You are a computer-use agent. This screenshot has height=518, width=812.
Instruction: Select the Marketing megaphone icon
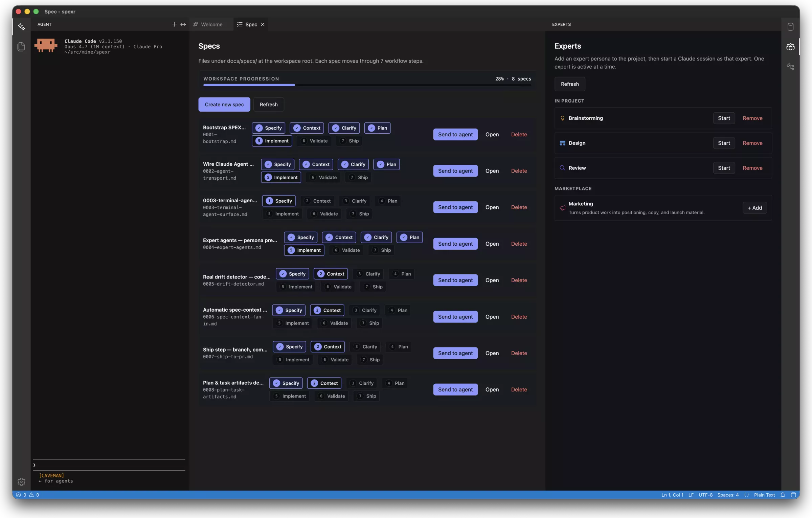point(562,208)
